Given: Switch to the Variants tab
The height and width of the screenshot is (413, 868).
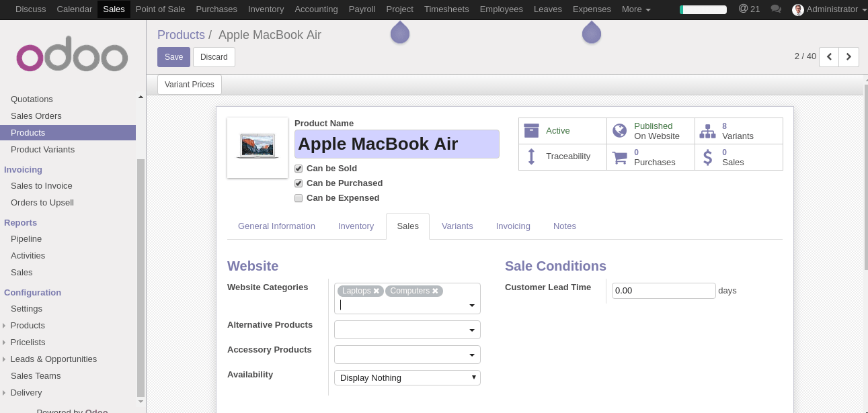Looking at the screenshot, I should [x=457, y=226].
